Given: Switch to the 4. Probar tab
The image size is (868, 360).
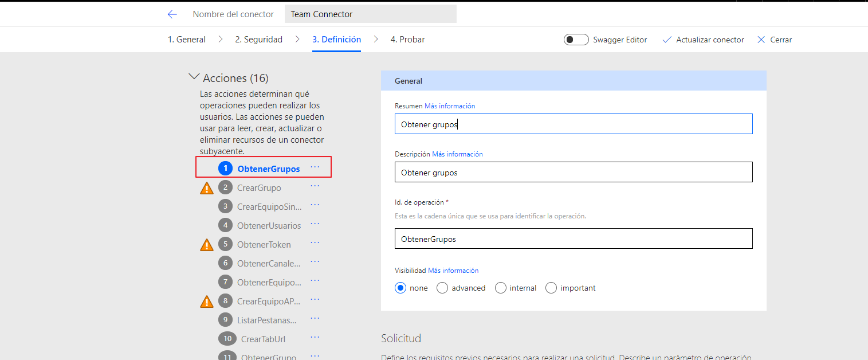Looking at the screenshot, I should click(407, 40).
